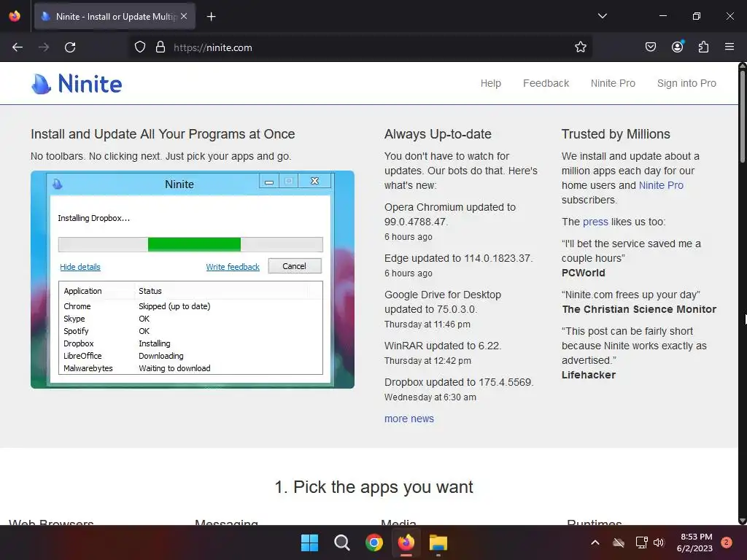Open the Feedback link in header
747x560 pixels.
(x=546, y=83)
